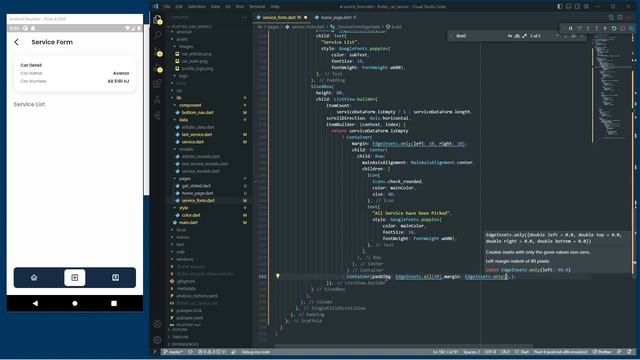Click the debug Step Out button
This screenshot has width=640, height=360.
coord(596,28)
